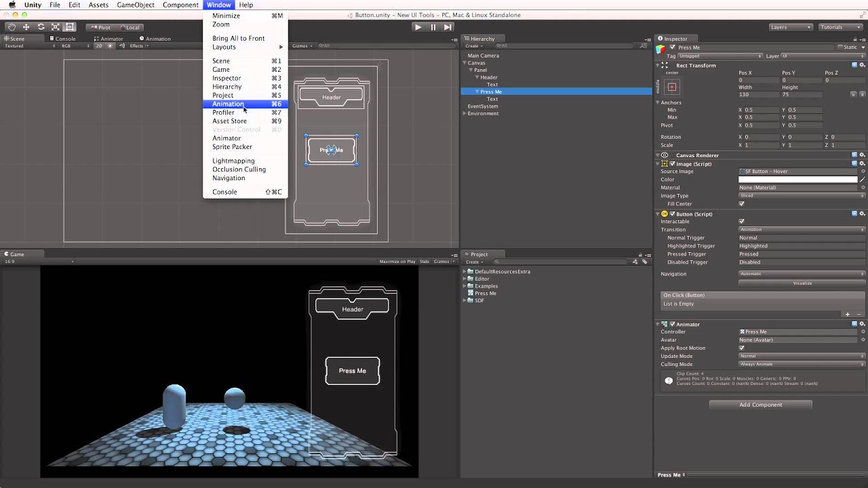Screen dimensions: 868x488
Task: Toggle the Static checkbox
Action: tap(840, 47)
